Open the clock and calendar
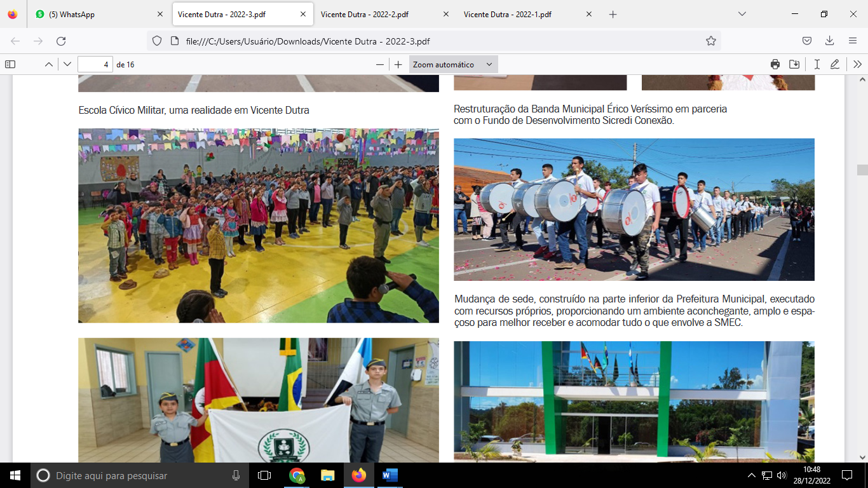 pyautogui.click(x=811, y=475)
